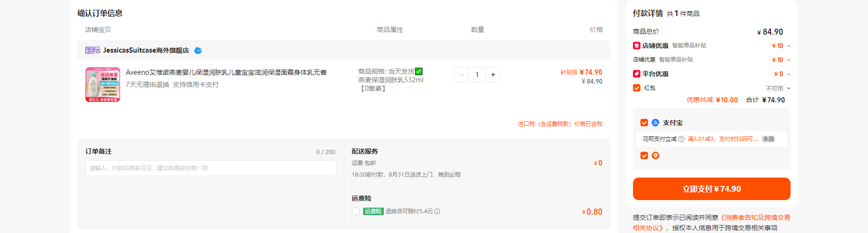Screen dimensions: 868x233
Task: Click the blue Alipay logo icon
Action: tap(655, 123)
